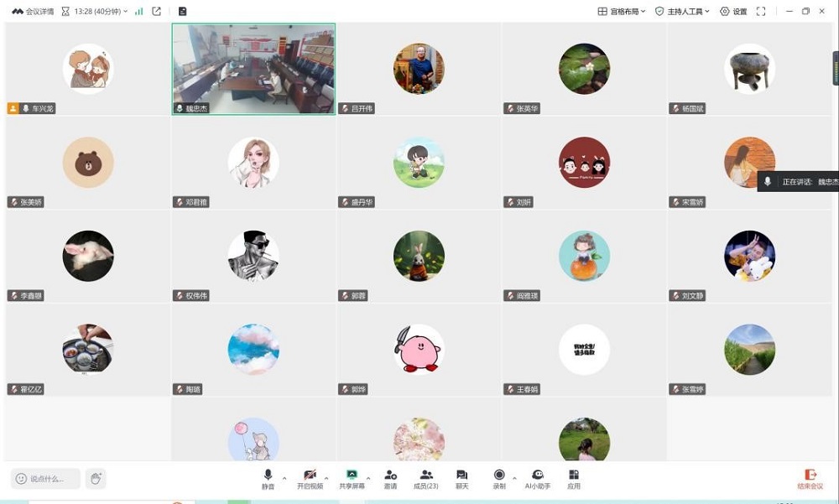Open the emoji reaction picker
This screenshot has width=839, height=504.
click(x=21, y=479)
